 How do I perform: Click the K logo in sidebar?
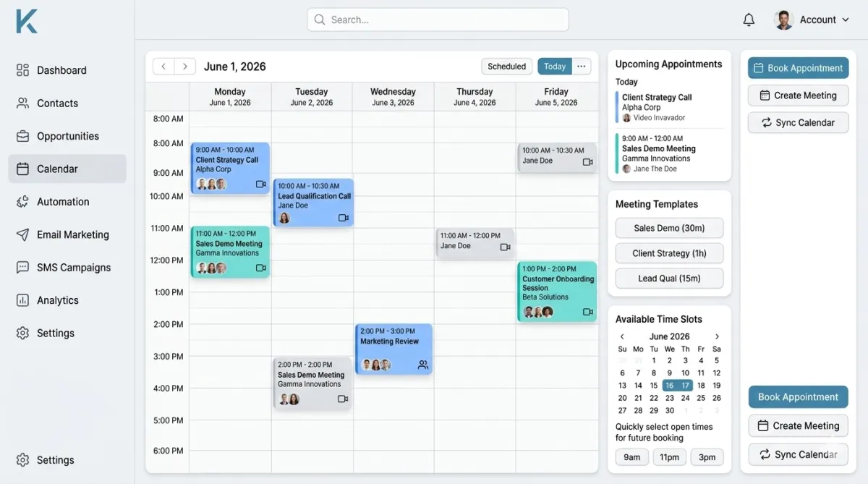[x=27, y=20]
